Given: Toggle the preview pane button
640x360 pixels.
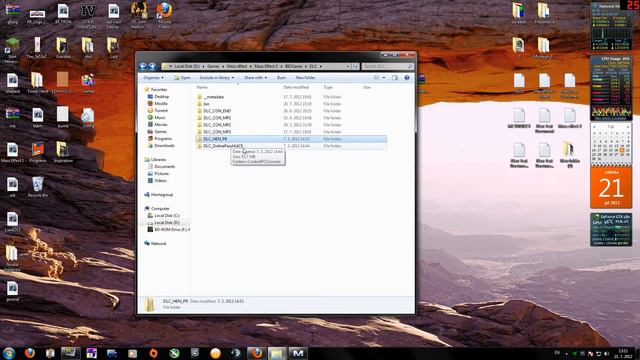Looking at the screenshot, I should click(395, 78).
